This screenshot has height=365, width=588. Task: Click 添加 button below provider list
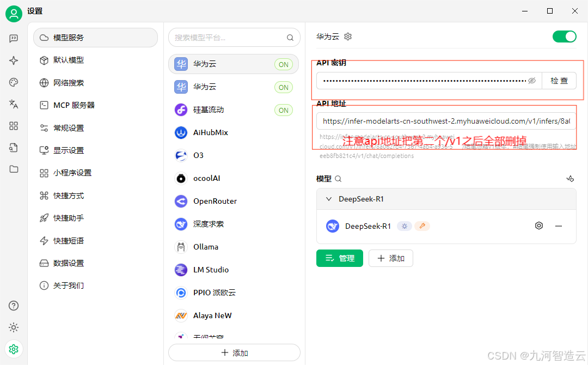234,352
